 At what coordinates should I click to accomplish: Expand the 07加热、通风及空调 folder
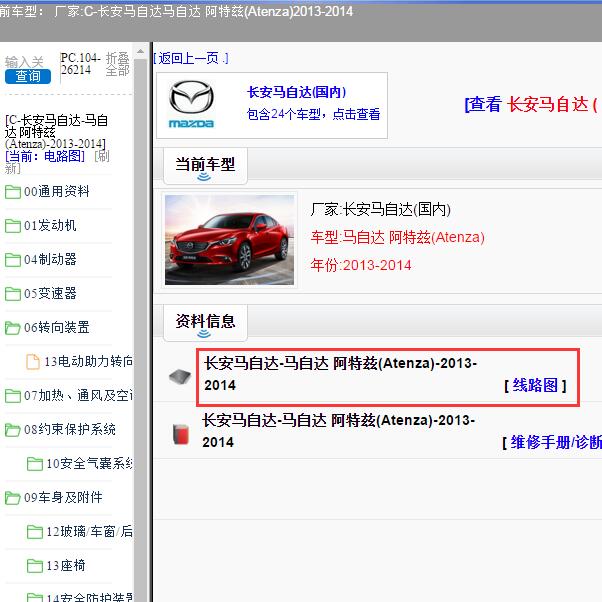(x=78, y=395)
